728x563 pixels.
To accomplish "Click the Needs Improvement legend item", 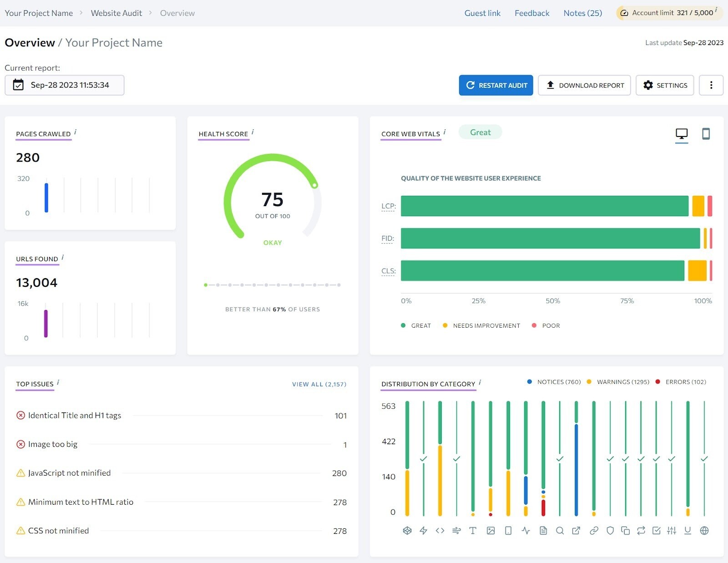I will coord(481,325).
